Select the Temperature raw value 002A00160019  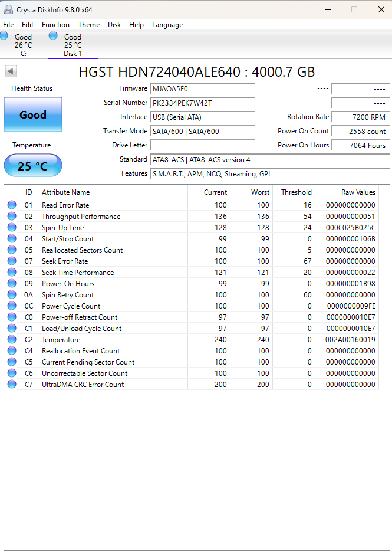pyautogui.click(x=350, y=339)
